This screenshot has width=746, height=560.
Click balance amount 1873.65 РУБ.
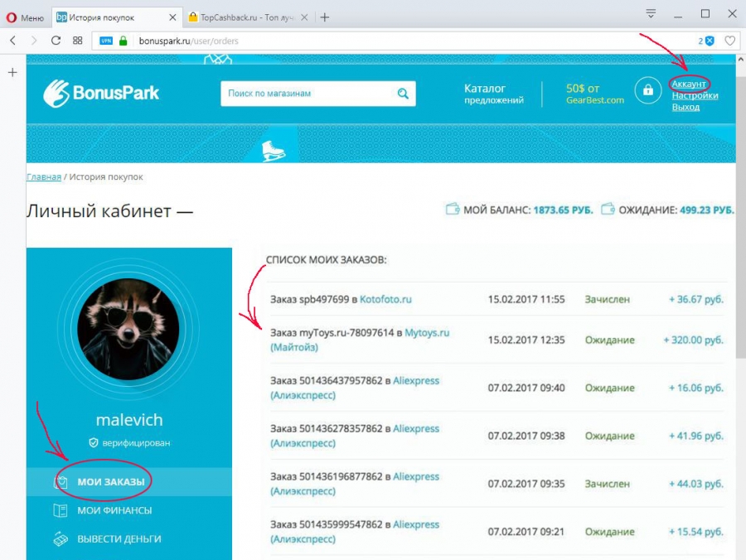564,210
